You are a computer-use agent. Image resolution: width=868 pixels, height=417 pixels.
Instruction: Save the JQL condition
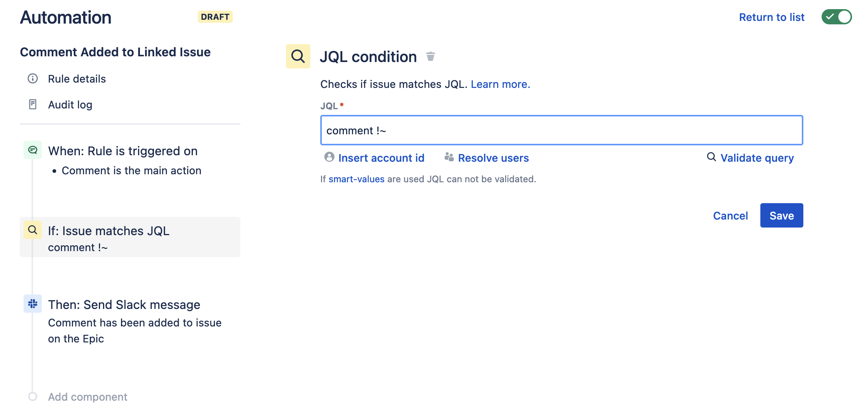coord(781,215)
